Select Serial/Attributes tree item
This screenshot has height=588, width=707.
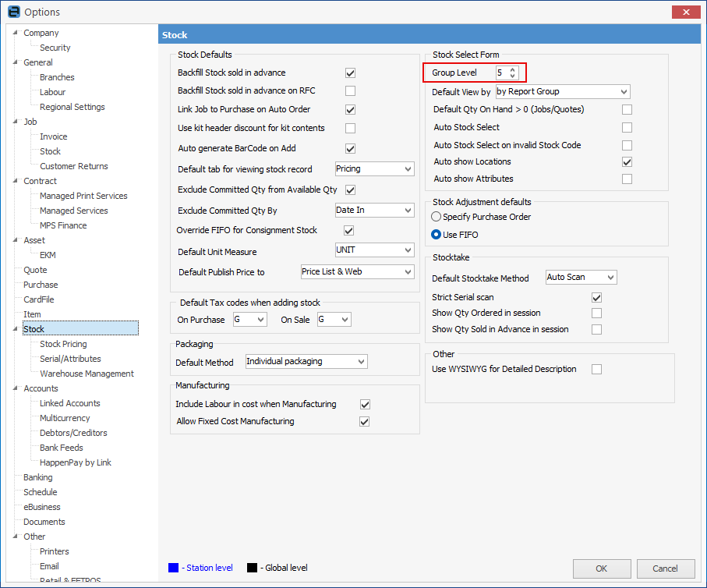click(x=70, y=359)
